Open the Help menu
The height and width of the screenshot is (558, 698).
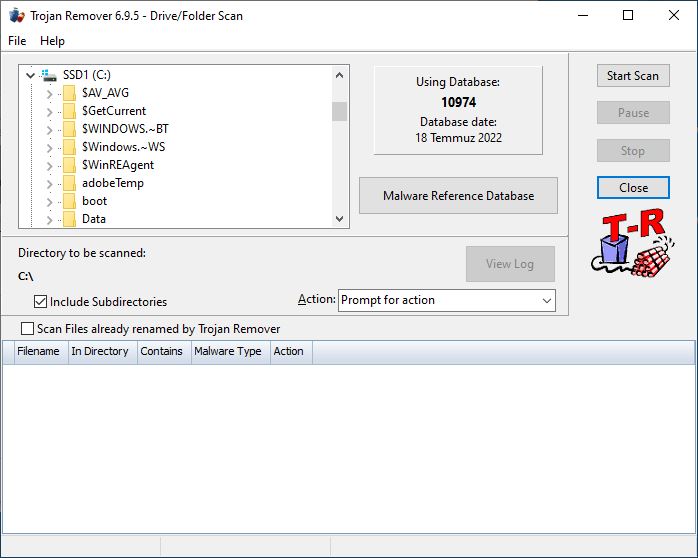click(x=53, y=41)
